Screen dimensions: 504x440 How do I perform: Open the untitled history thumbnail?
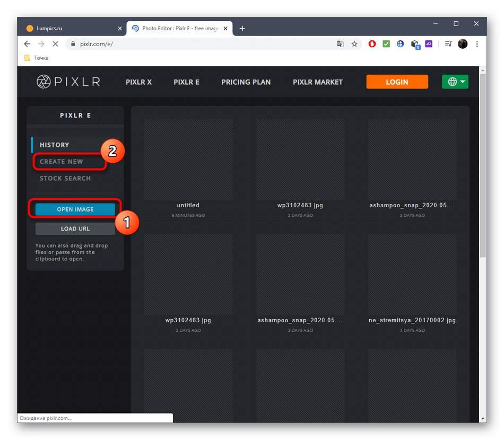pyautogui.click(x=188, y=160)
